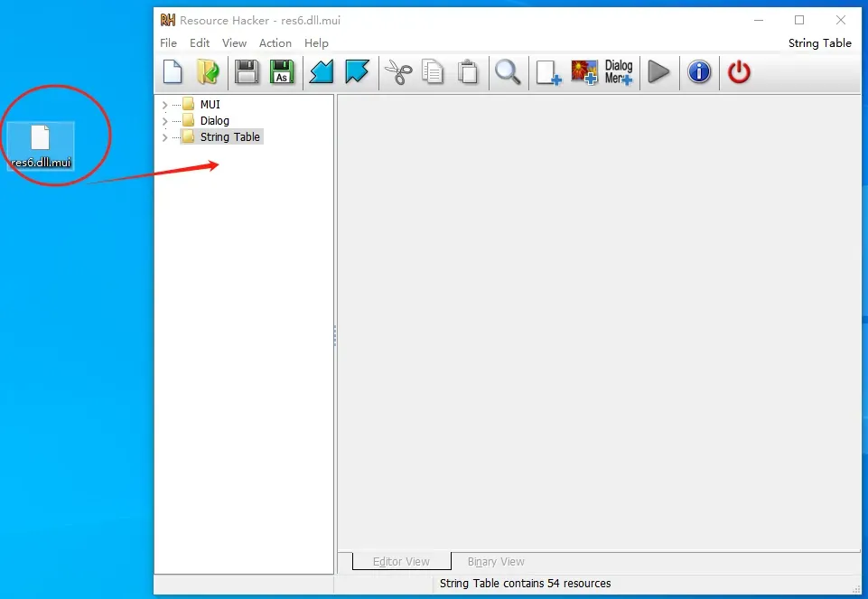Select the res6.dll.mui desktop file

click(x=41, y=145)
